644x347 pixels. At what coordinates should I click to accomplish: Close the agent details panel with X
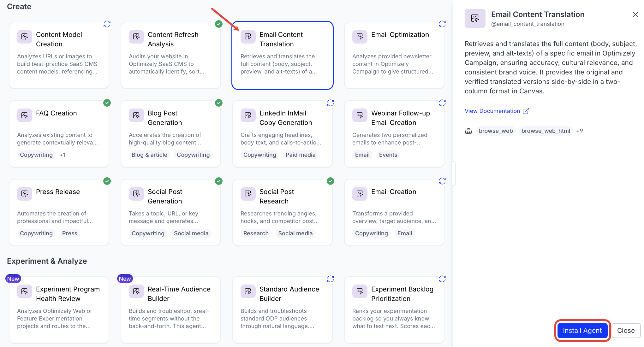(635, 15)
